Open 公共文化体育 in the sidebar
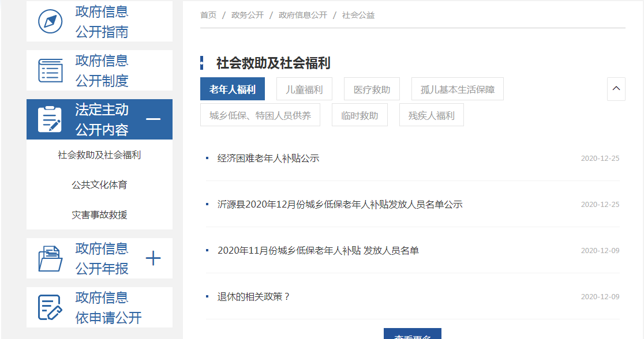 pos(99,185)
